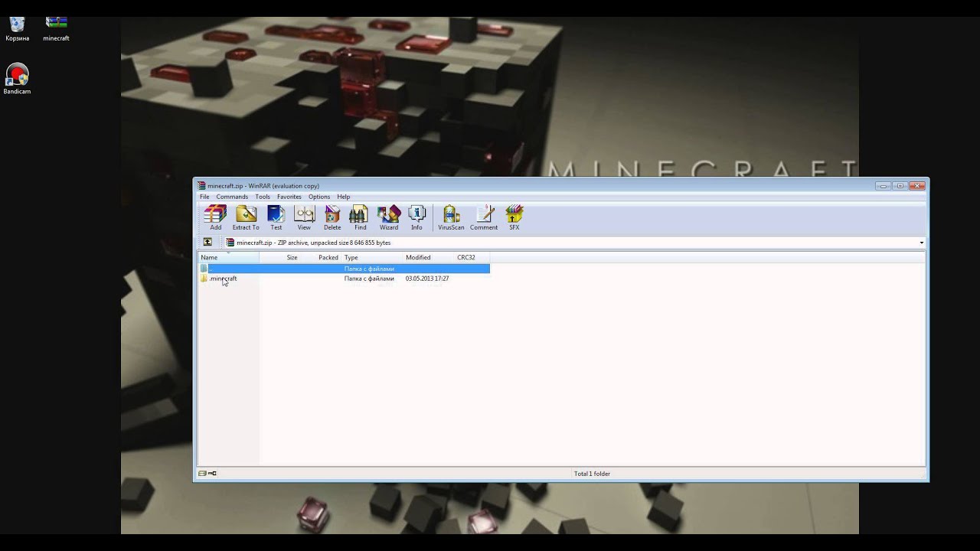Start VirusScan on the archive

pyautogui.click(x=451, y=217)
